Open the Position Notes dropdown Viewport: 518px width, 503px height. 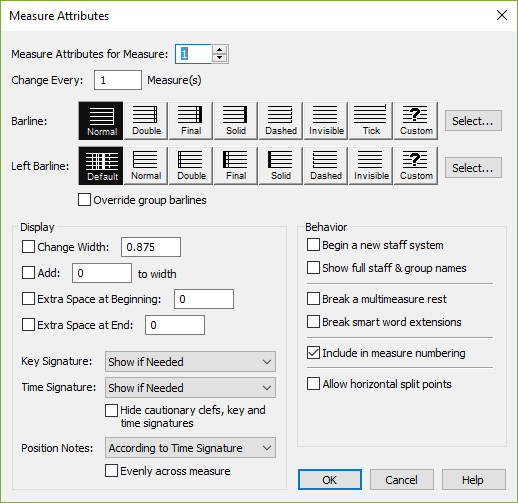click(x=190, y=448)
